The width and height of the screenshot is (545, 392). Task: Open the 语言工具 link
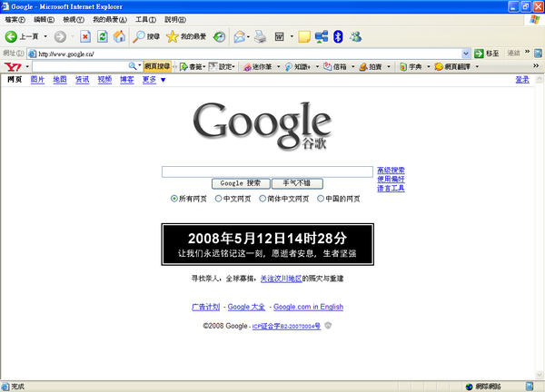pos(391,188)
